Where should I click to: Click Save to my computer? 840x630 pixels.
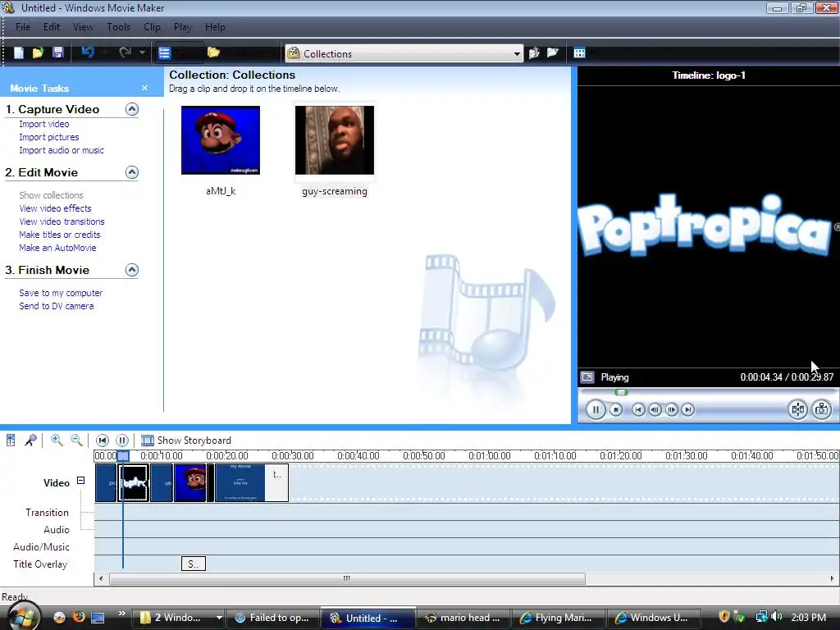61,293
